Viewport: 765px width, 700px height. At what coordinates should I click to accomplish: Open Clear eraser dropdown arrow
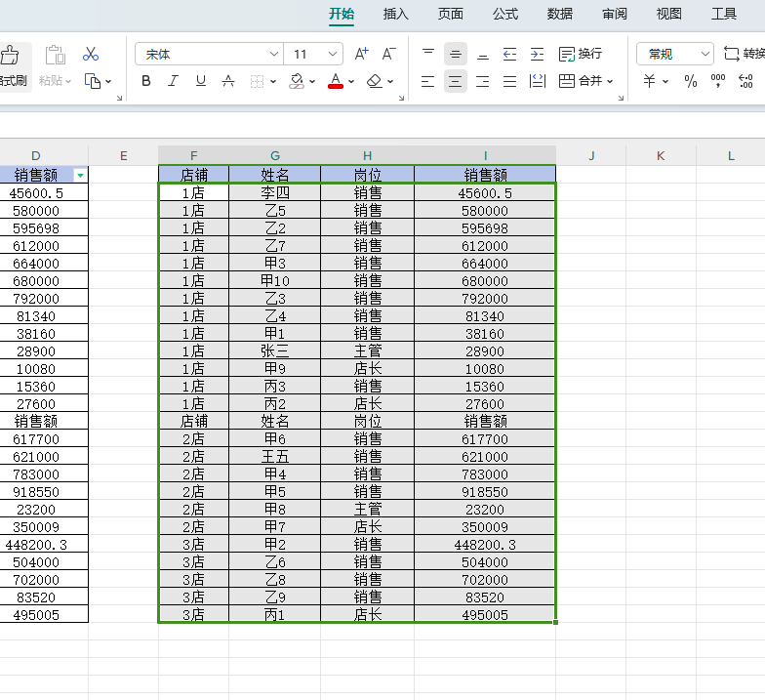tap(390, 82)
